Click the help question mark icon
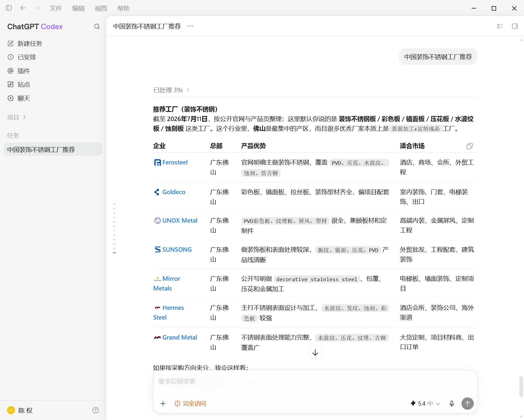The width and height of the screenshot is (524, 420). tap(95, 410)
